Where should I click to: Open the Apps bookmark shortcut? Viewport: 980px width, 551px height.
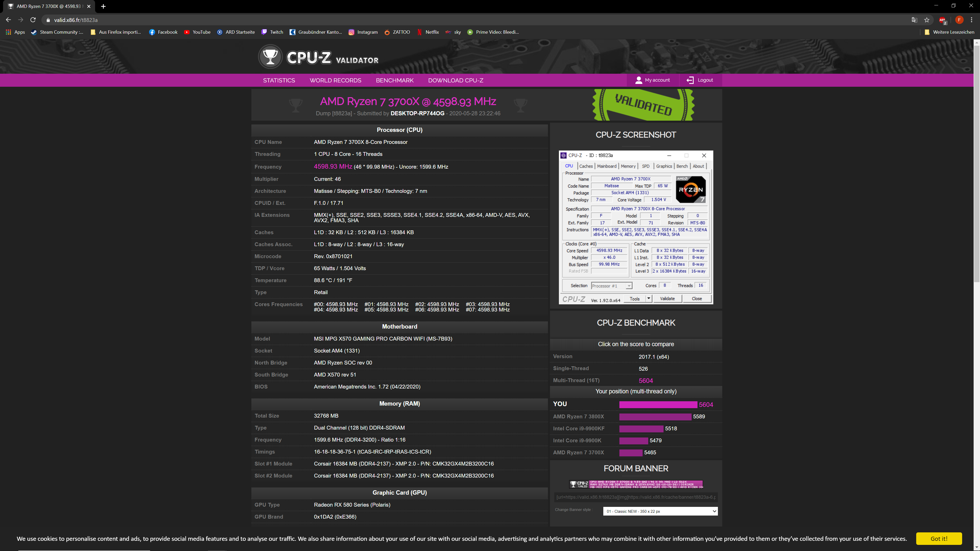tap(15, 32)
